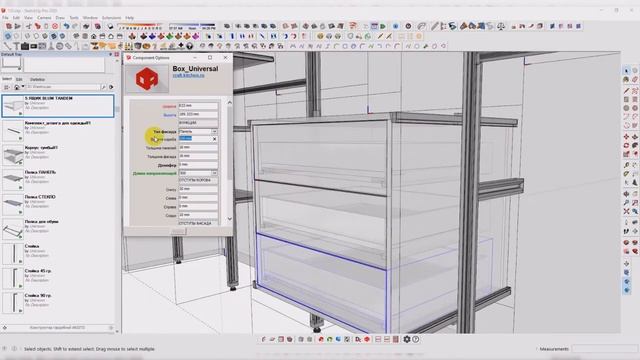The width and height of the screenshot is (640, 360).
Task: Click the component search magnifier icon
Action: tap(103, 87)
